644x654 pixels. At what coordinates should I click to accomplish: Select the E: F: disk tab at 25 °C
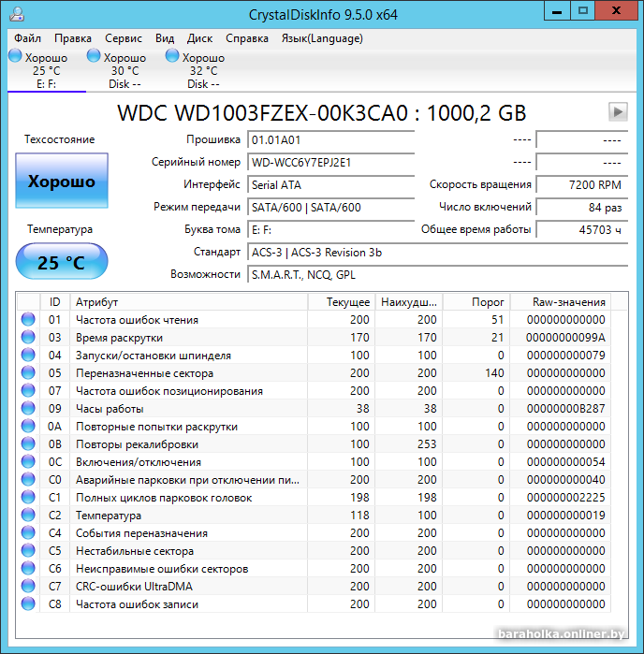click(46, 70)
